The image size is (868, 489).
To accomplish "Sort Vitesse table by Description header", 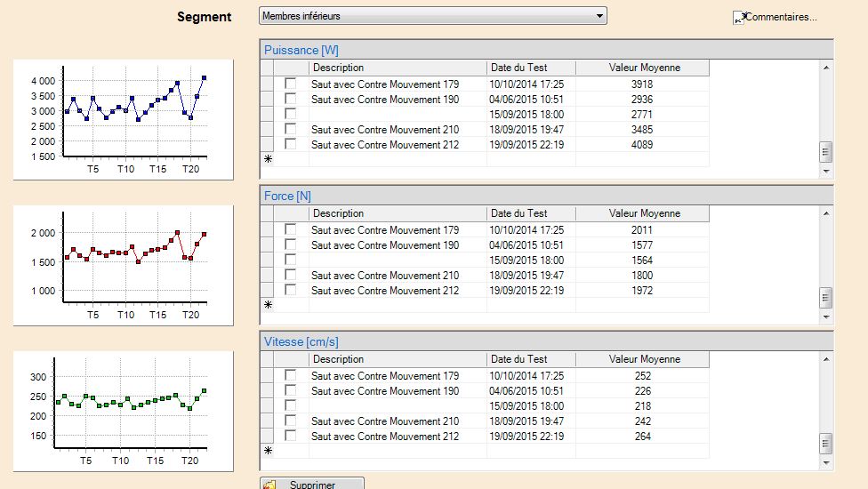I will (398, 359).
